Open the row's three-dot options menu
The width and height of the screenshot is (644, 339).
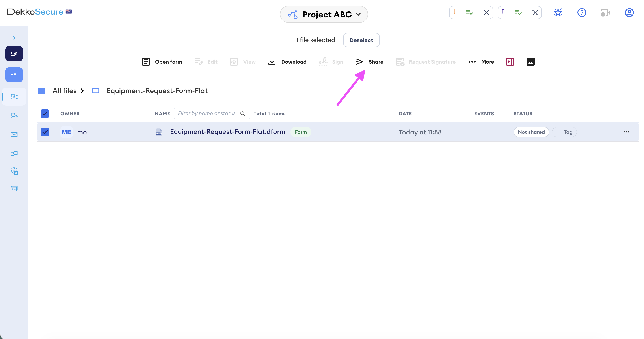(627, 132)
